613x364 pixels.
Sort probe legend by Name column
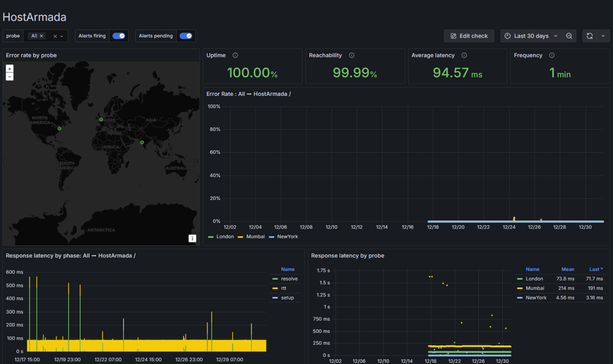click(x=532, y=269)
